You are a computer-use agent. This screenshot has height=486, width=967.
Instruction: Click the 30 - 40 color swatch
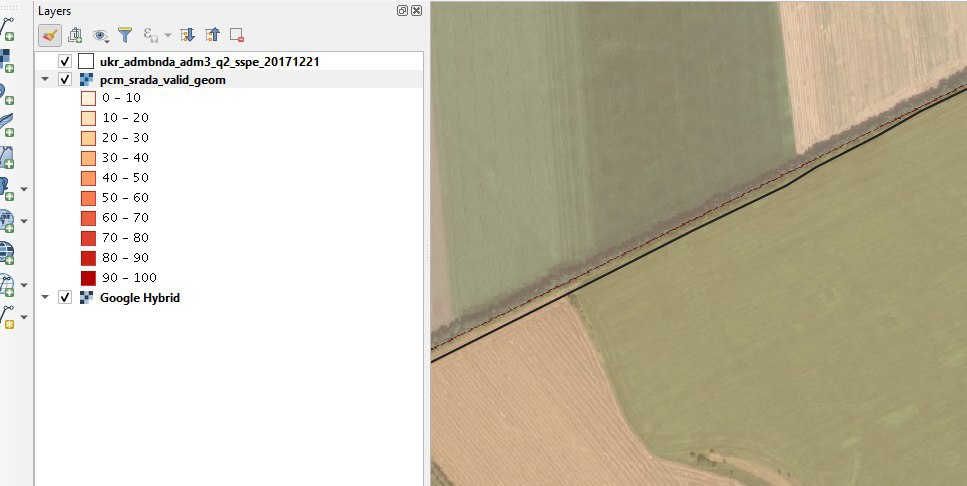pos(88,158)
